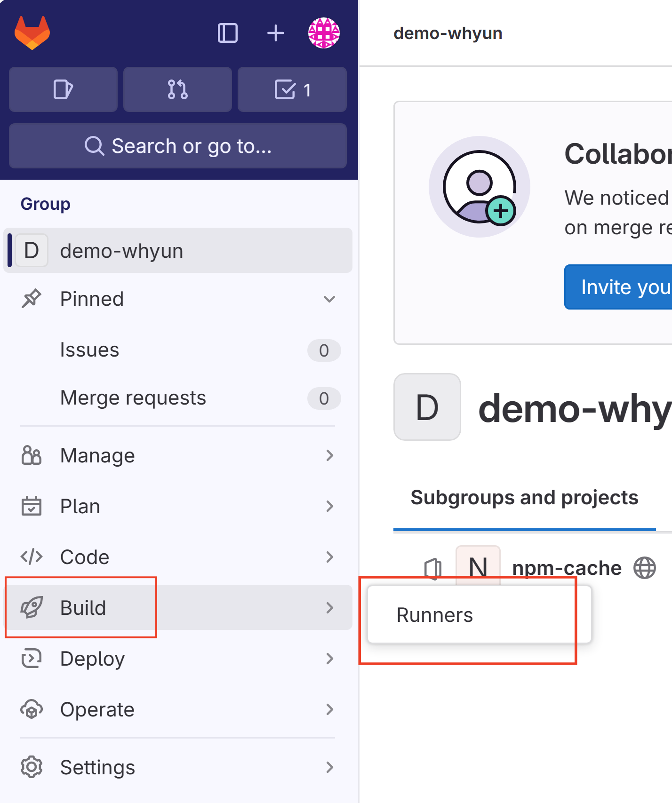Screen dimensions: 672x803
Task: Open pinned Merge requests link
Action: [x=133, y=398]
